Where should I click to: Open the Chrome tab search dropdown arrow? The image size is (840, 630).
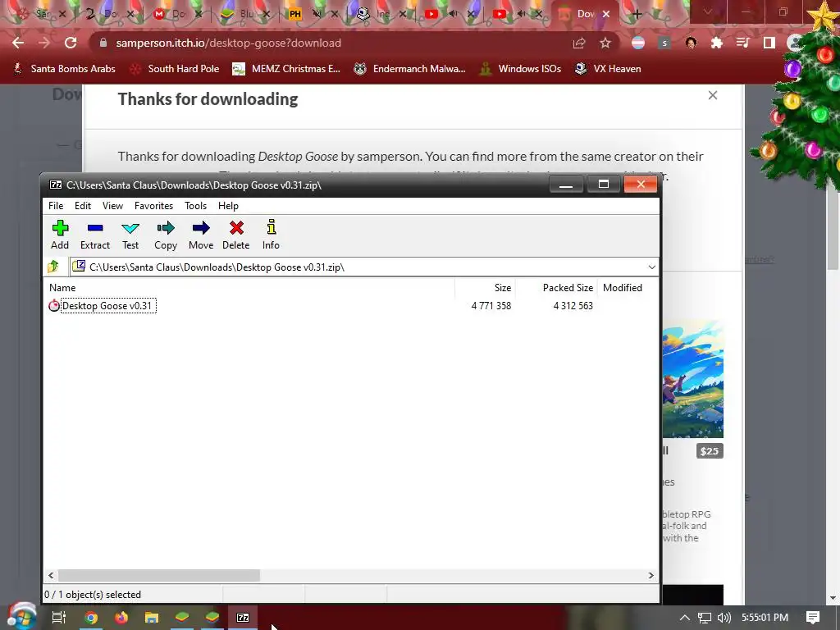(x=708, y=11)
